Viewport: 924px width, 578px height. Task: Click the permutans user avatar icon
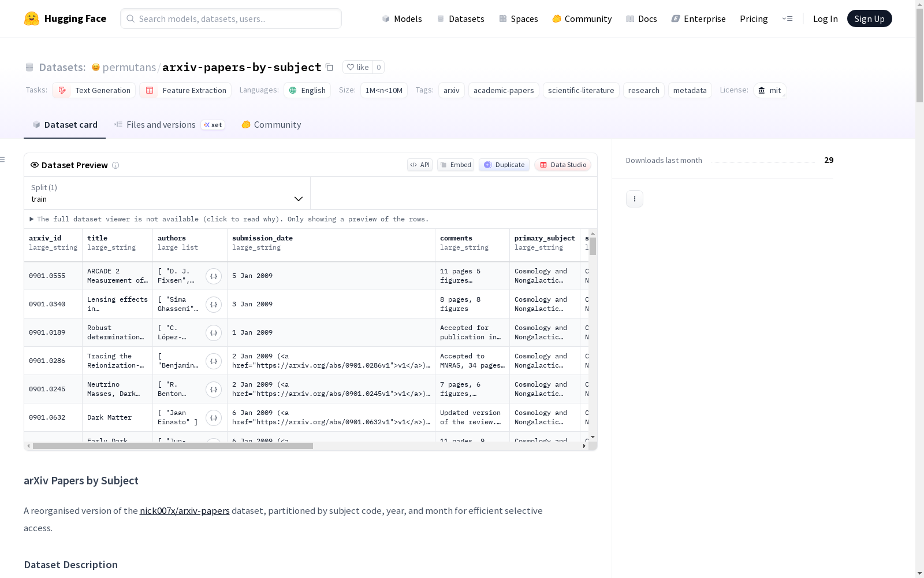(96, 67)
